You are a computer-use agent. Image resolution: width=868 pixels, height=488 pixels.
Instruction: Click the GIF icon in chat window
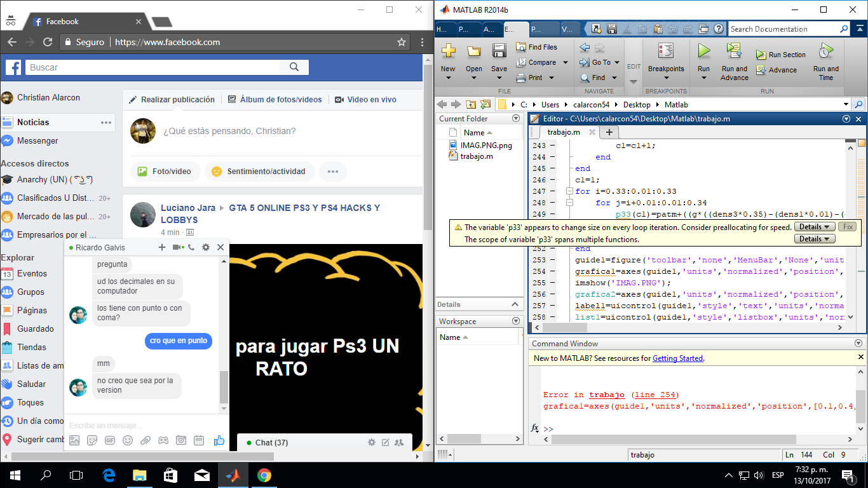pyautogui.click(x=110, y=440)
